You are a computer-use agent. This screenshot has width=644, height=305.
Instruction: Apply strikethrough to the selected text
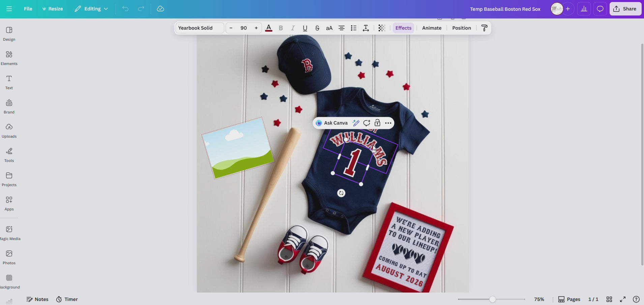[x=317, y=28]
